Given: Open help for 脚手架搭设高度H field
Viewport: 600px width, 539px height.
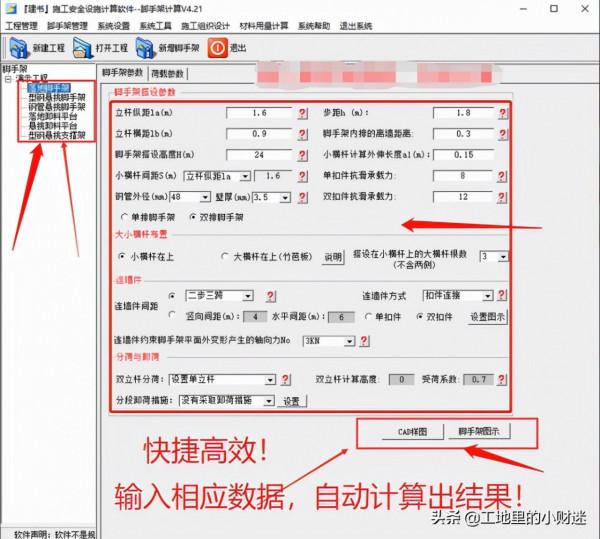Looking at the screenshot, I should click(x=302, y=155).
